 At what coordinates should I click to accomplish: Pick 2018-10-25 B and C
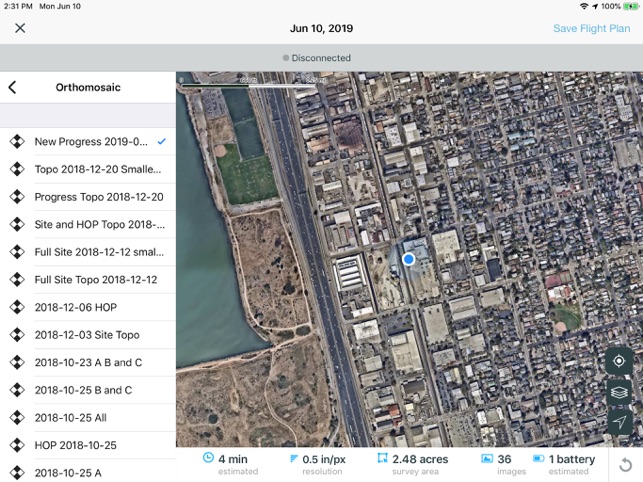[88, 390]
